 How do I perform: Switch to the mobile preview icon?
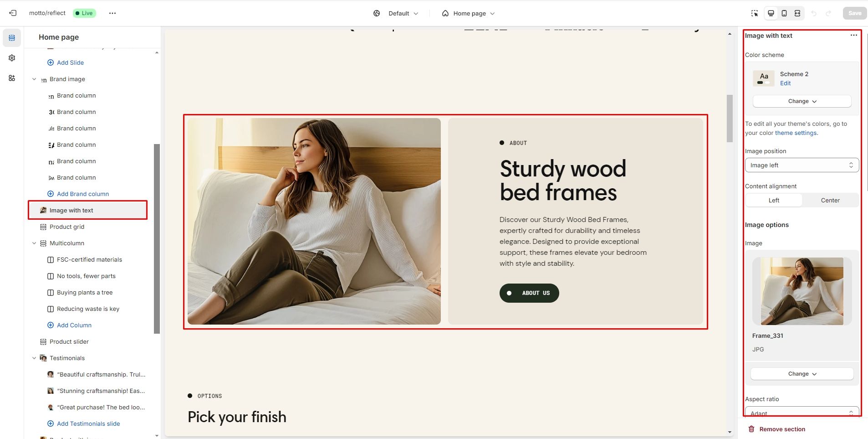(784, 13)
